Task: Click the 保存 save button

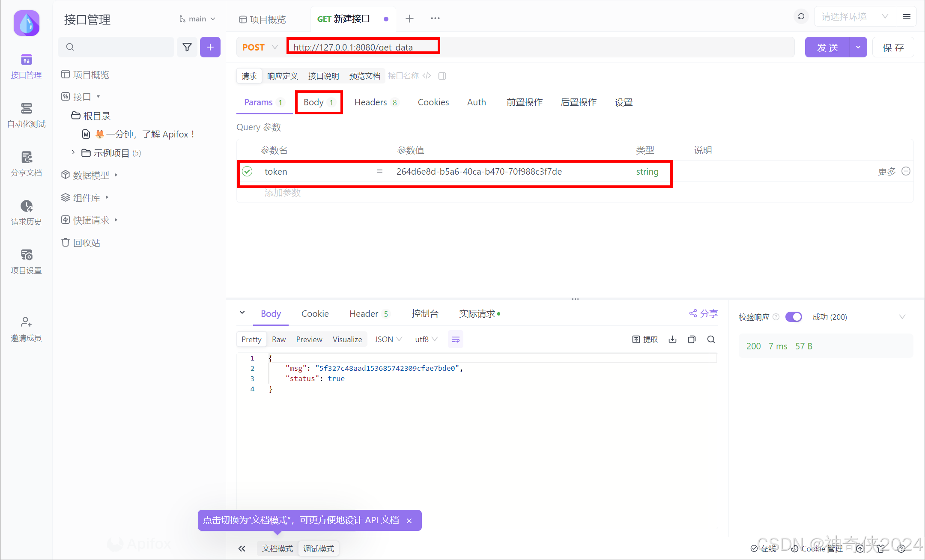Action: coord(893,47)
